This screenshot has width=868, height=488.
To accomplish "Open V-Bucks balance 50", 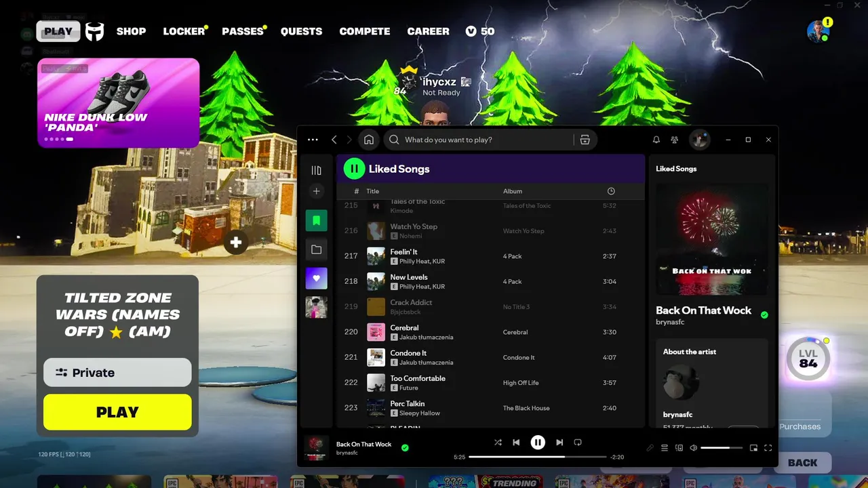I will click(x=480, y=31).
